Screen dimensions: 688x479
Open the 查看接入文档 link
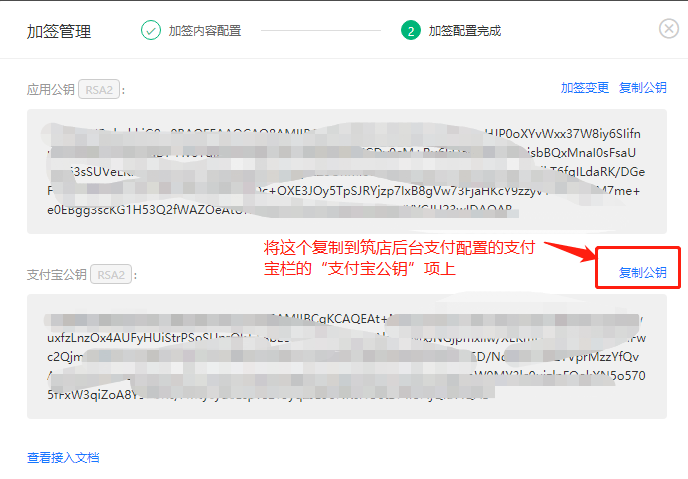click(63, 458)
